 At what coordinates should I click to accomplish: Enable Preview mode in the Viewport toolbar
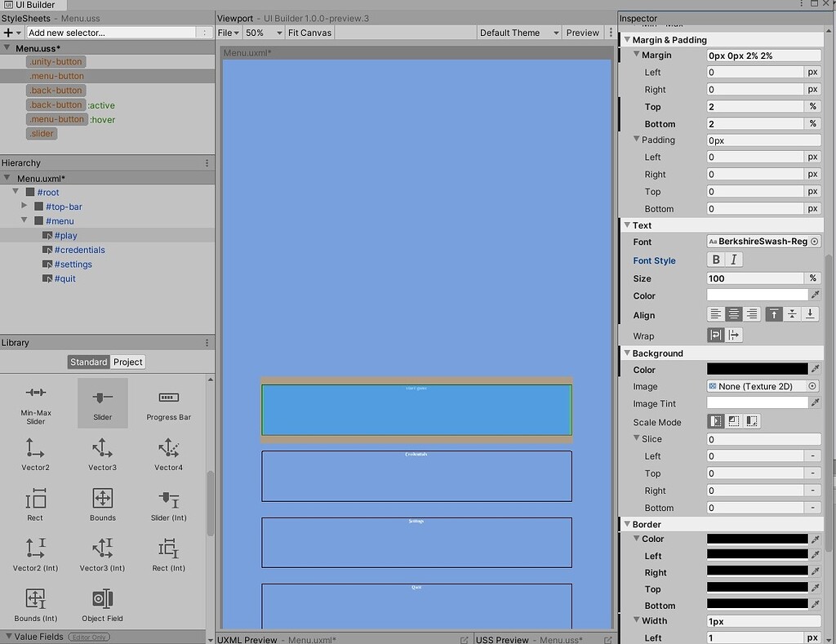point(582,33)
